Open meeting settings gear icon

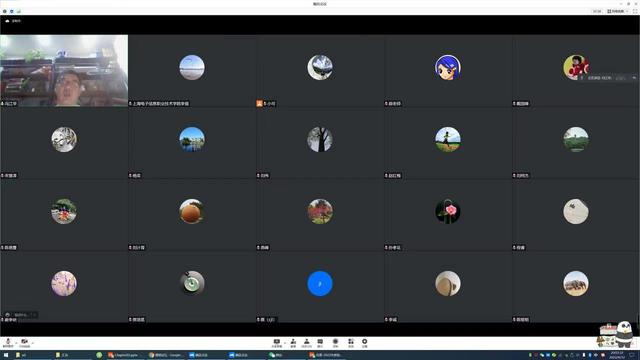[364, 343]
